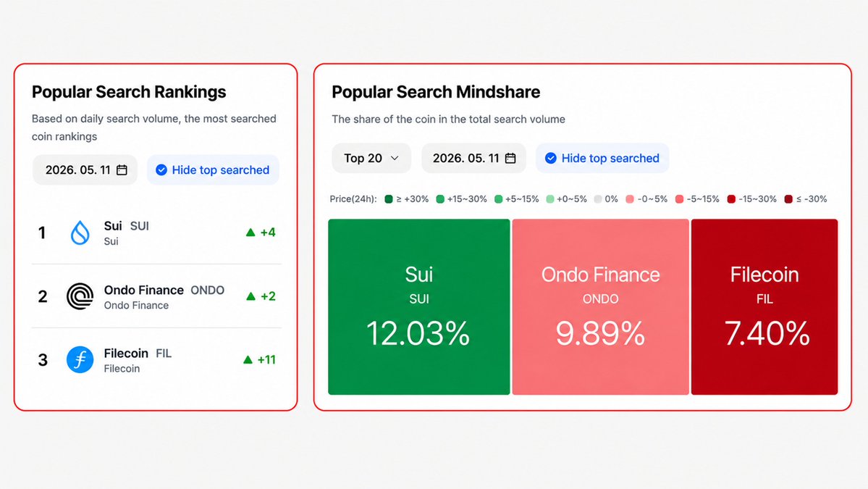Open the Ondo Finance name in rankings row 2

click(144, 291)
